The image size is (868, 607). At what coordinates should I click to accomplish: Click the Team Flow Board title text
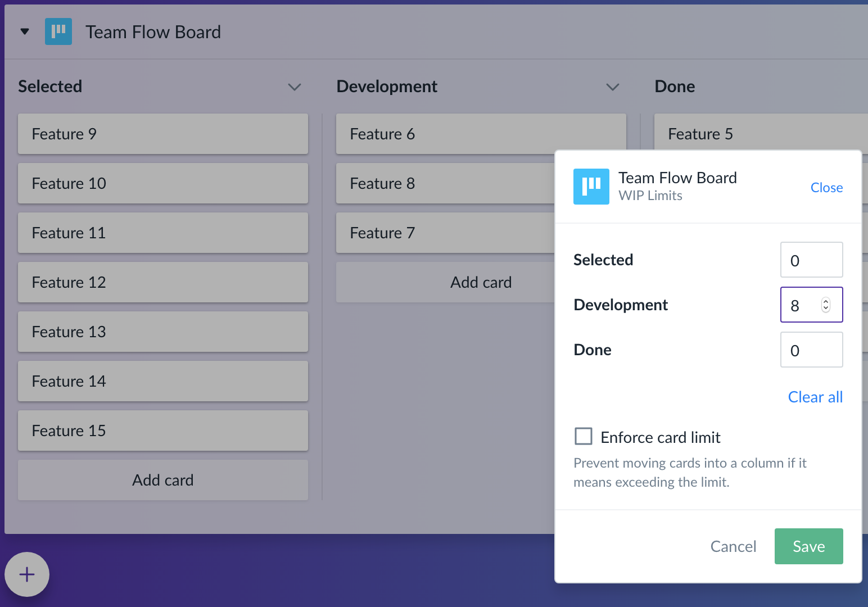click(x=153, y=31)
